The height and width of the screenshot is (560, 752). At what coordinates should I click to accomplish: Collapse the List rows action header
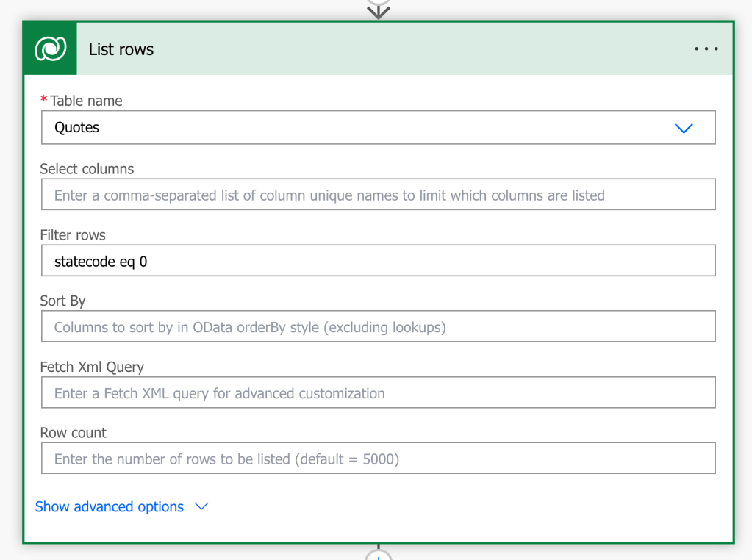[x=368, y=49]
